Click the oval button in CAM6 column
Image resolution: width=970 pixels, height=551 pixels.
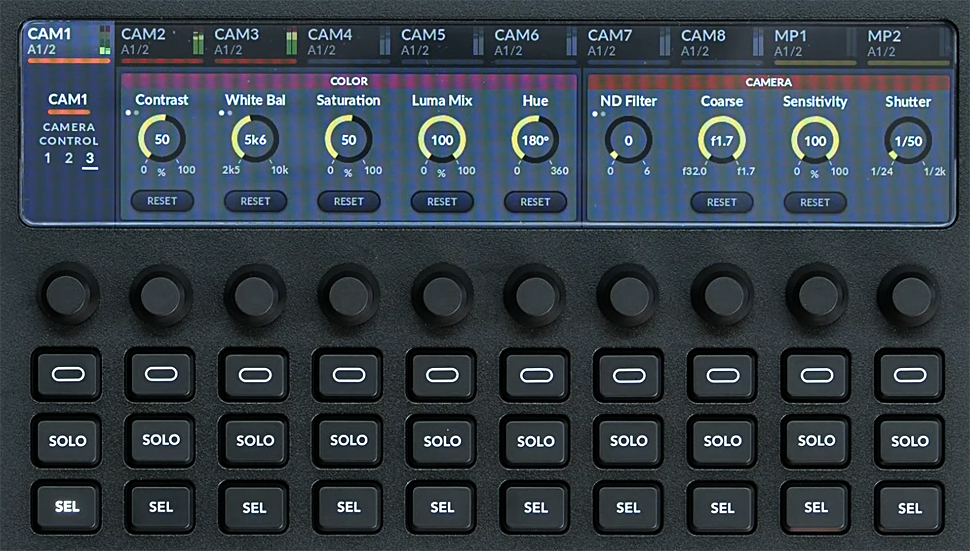pos(536,375)
